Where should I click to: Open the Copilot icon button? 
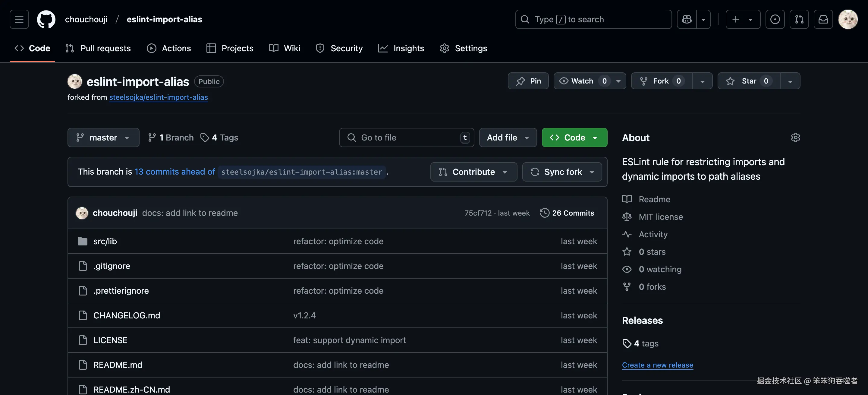[x=687, y=19]
